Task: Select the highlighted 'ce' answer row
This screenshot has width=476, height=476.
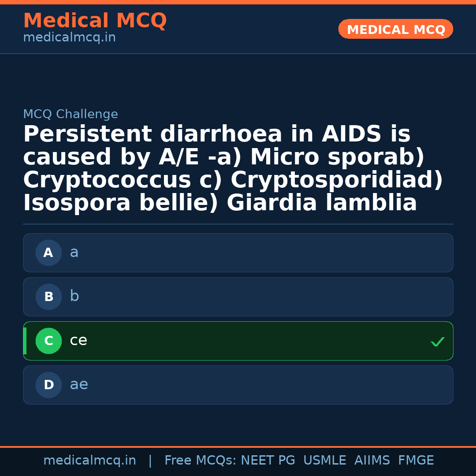Action: (x=238, y=341)
